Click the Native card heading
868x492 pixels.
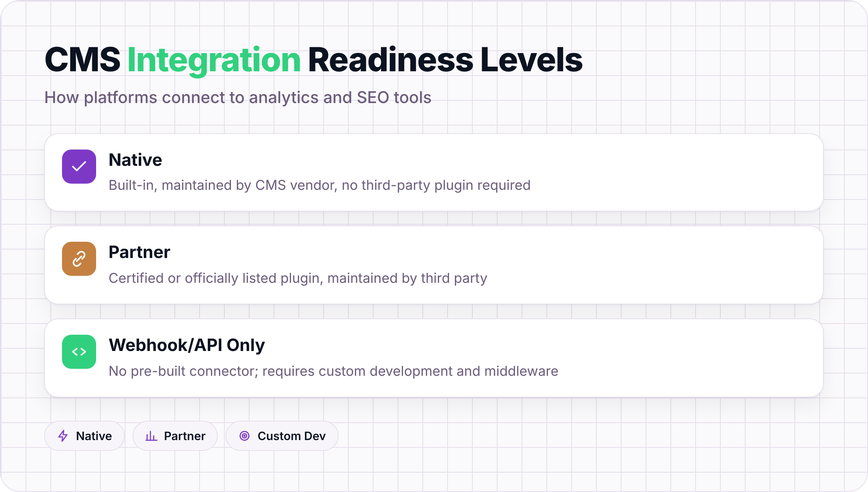[135, 160]
